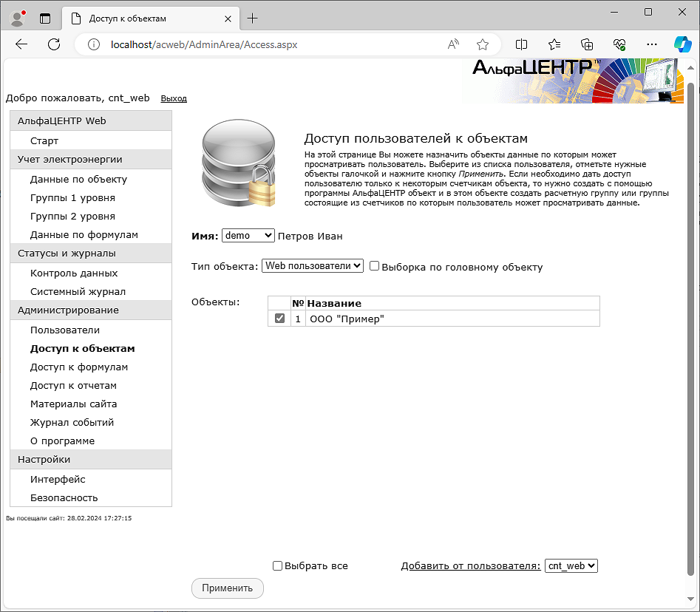700x612 pixels.
Task: Click the database with padlock image
Action: point(239,163)
